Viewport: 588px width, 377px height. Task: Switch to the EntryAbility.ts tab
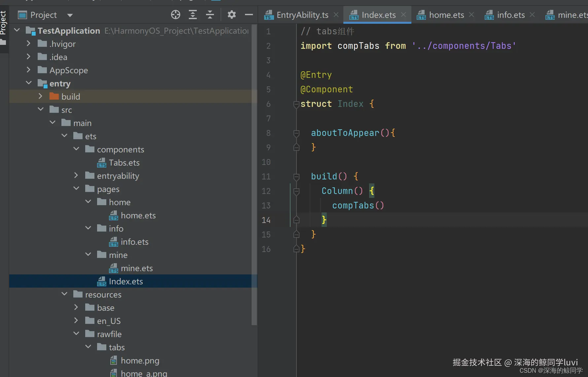pos(302,15)
